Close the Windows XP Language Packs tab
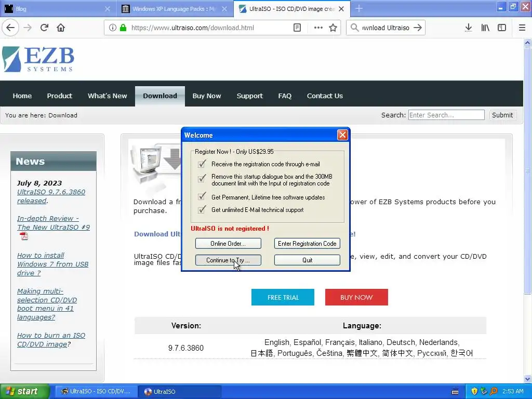This screenshot has height=399, width=532. click(224, 9)
